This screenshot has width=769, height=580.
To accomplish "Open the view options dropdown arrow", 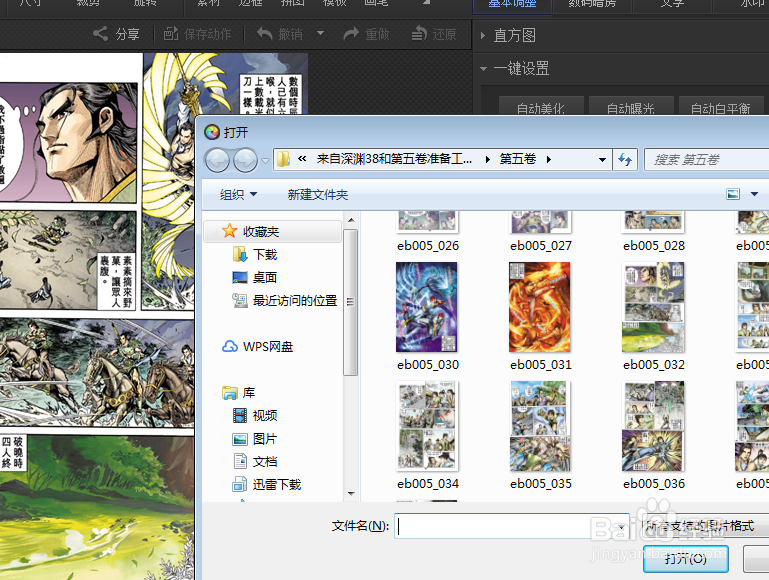I will tap(754, 194).
